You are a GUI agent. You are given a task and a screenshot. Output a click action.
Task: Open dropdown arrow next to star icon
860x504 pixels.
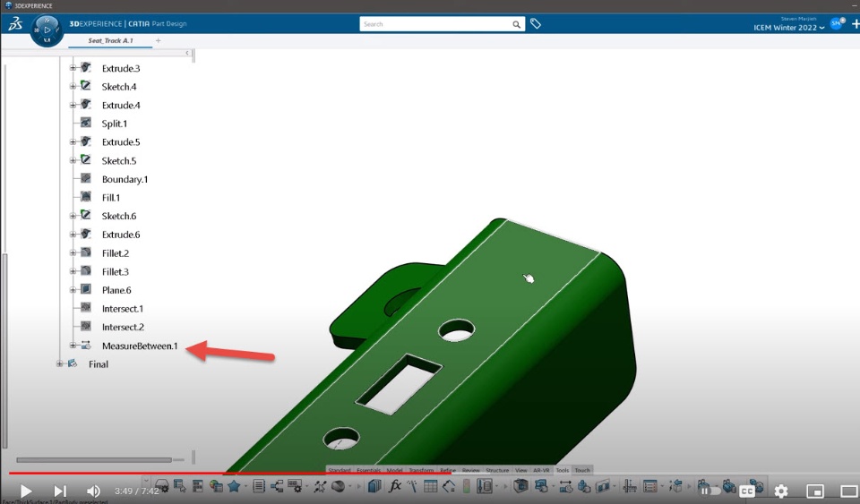(245, 486)
